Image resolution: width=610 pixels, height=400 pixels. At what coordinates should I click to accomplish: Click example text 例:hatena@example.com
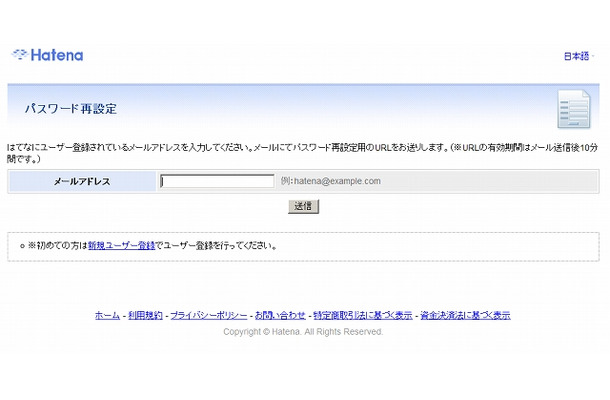click(x=331, y=181)
